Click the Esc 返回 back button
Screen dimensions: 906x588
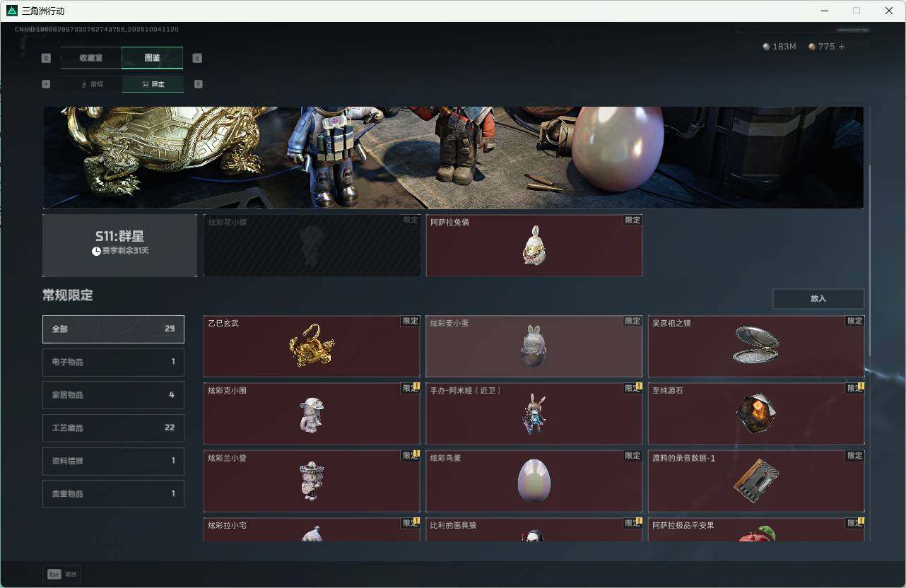click(62, 575)
